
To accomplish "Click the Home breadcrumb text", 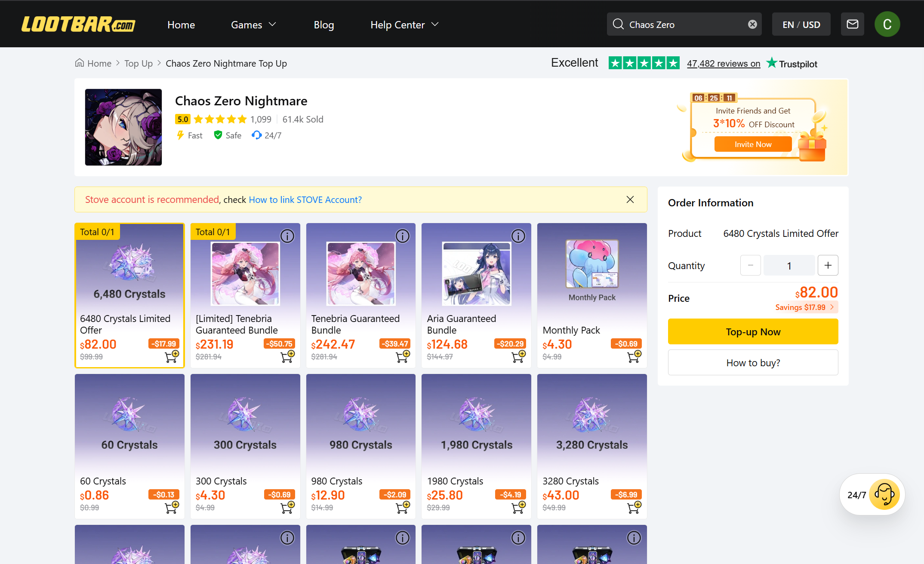I will [99, 63].
